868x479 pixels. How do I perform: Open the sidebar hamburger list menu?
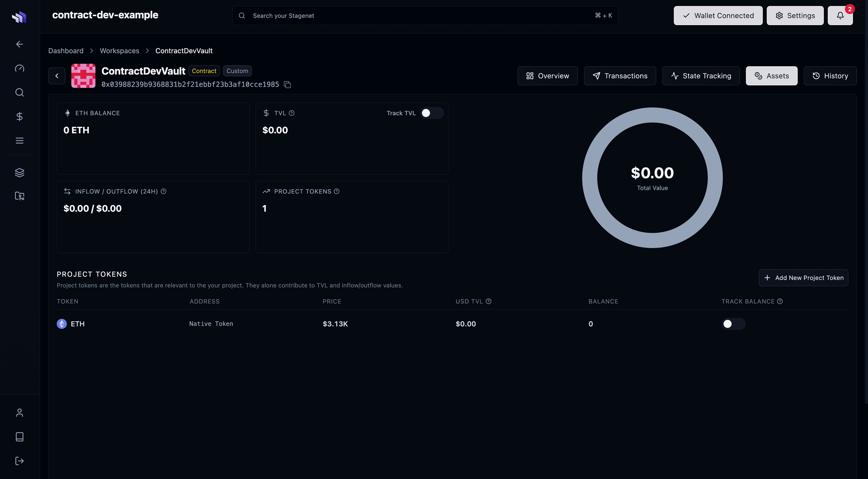coord(20,141)
